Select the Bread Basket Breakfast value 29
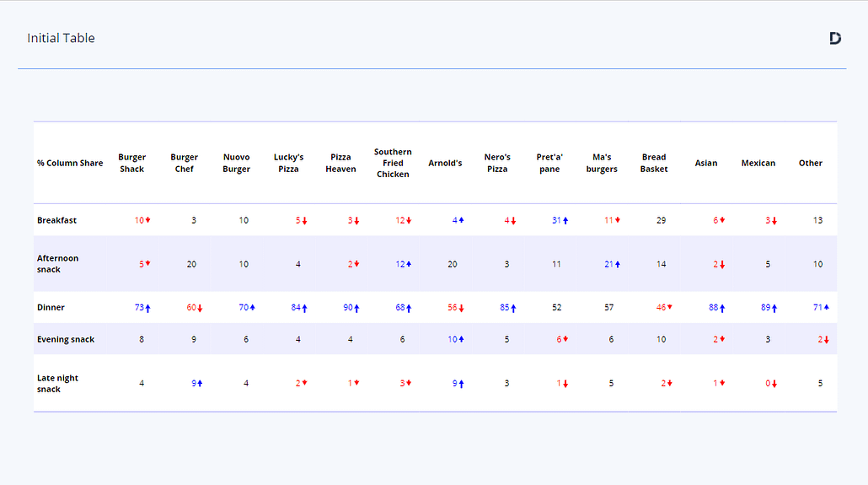This screenshot has height=485, width=868. (661, 220)
